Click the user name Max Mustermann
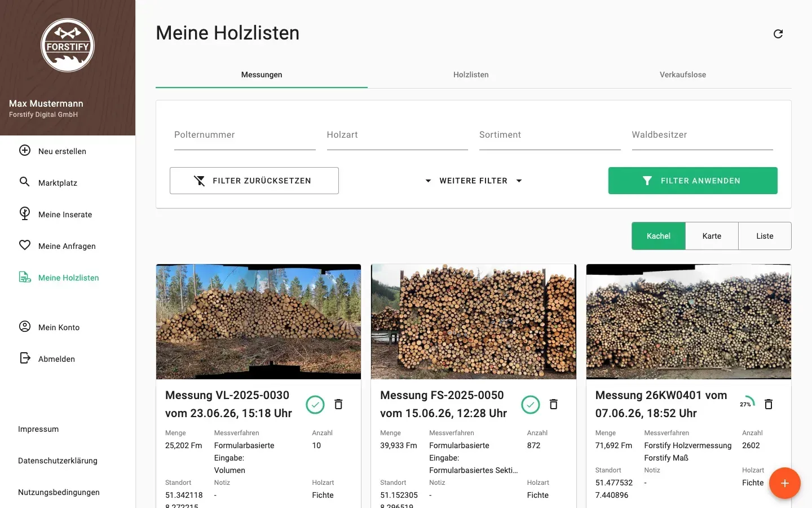Image resolution: width=812 pixels, height=508 pixels. 46,103
